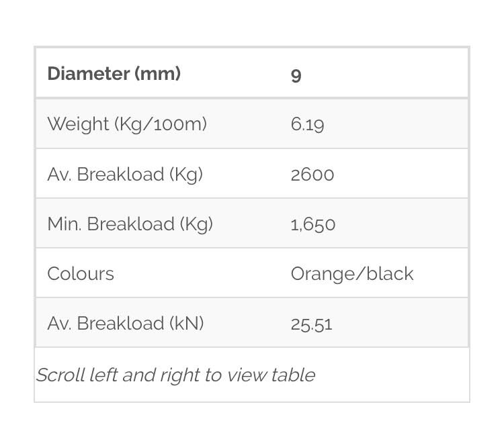Click the word Orange in colours value

click(x=320, y=274)
